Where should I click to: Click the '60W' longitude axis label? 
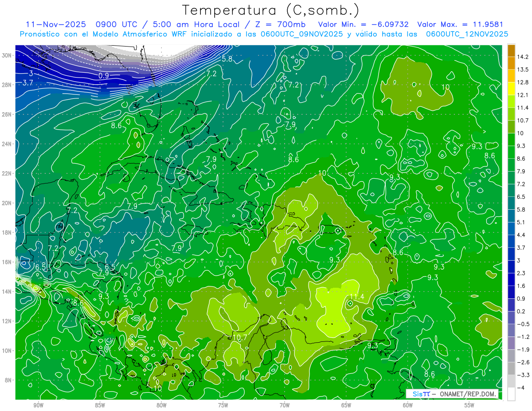(407, 405)
